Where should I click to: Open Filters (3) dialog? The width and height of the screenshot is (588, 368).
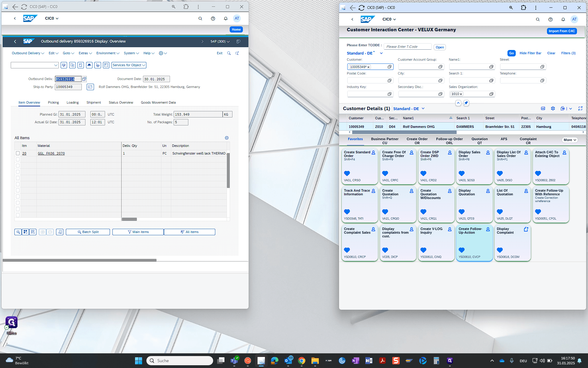pos(568,53)
